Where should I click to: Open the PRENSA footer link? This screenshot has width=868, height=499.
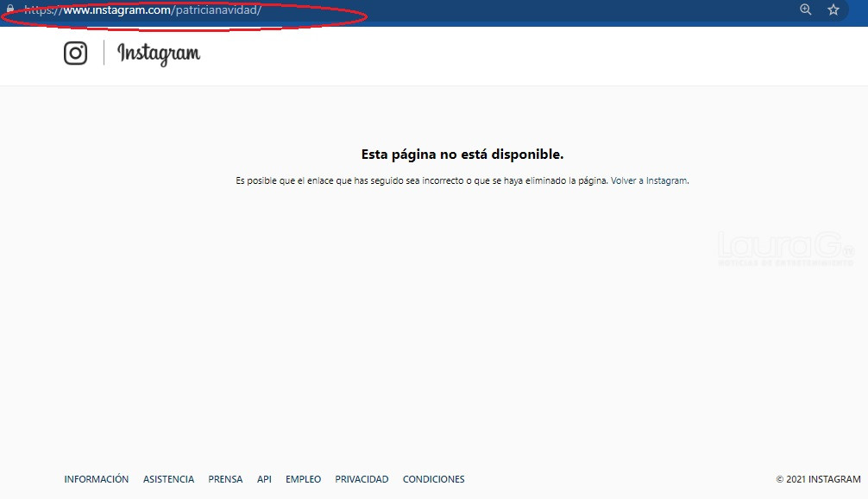225,479
